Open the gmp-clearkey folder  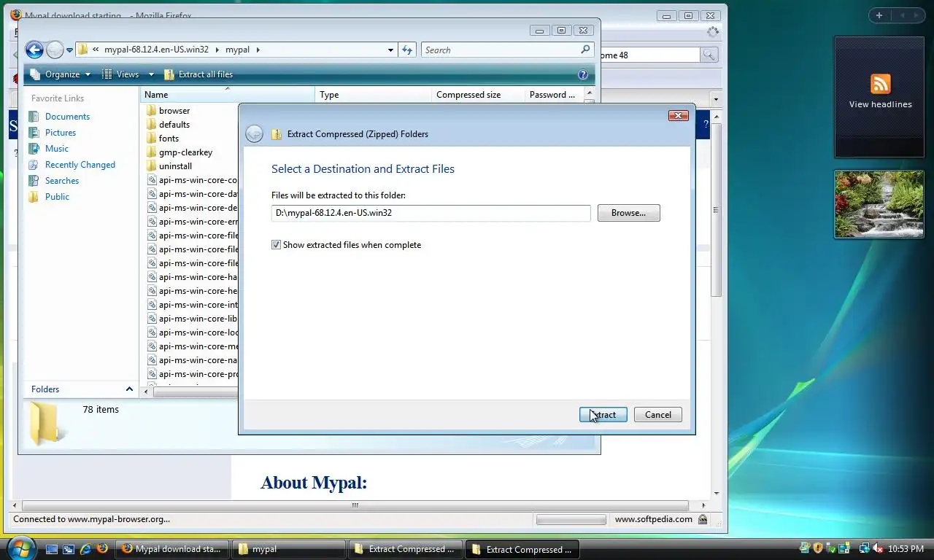[x=185, y=152]
